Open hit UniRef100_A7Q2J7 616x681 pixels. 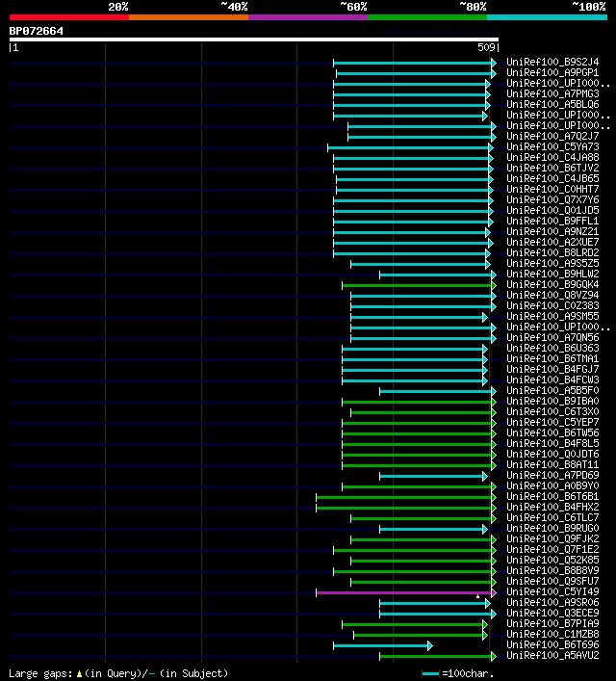[x=552, y=136]
